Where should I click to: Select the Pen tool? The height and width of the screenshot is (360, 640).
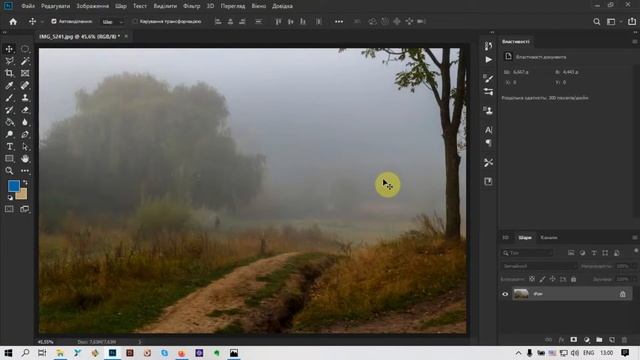coord(25,134)
